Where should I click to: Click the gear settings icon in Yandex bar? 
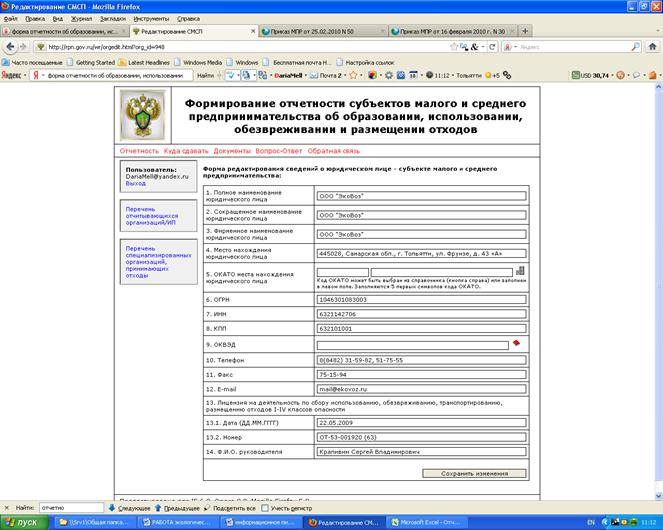(x=389, y=75)
